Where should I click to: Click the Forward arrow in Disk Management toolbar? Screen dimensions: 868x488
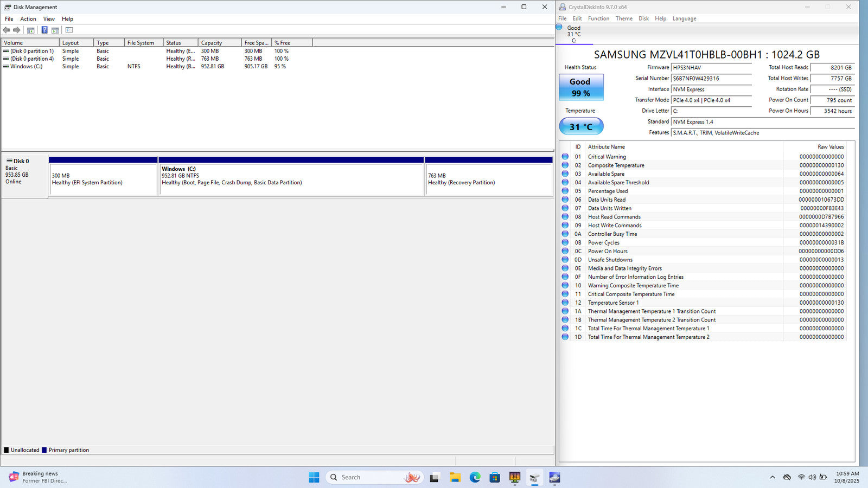(17, 30)
